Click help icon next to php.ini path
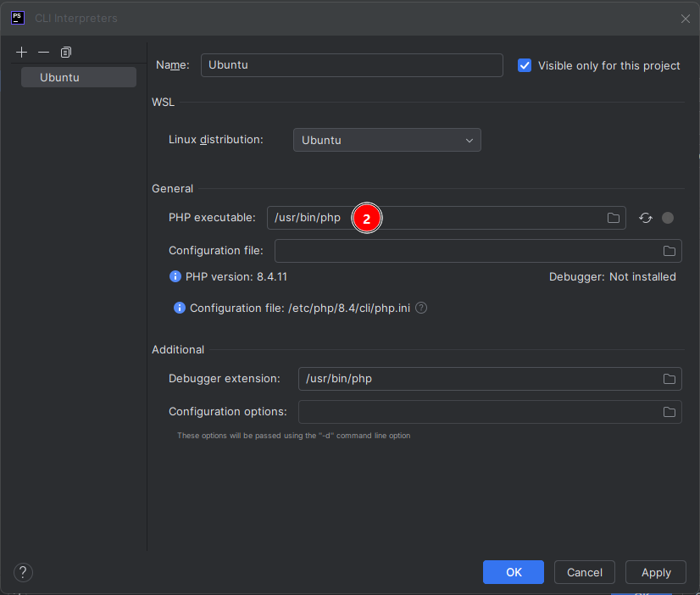This screenshot has height=595, width=700. [421, 309]
